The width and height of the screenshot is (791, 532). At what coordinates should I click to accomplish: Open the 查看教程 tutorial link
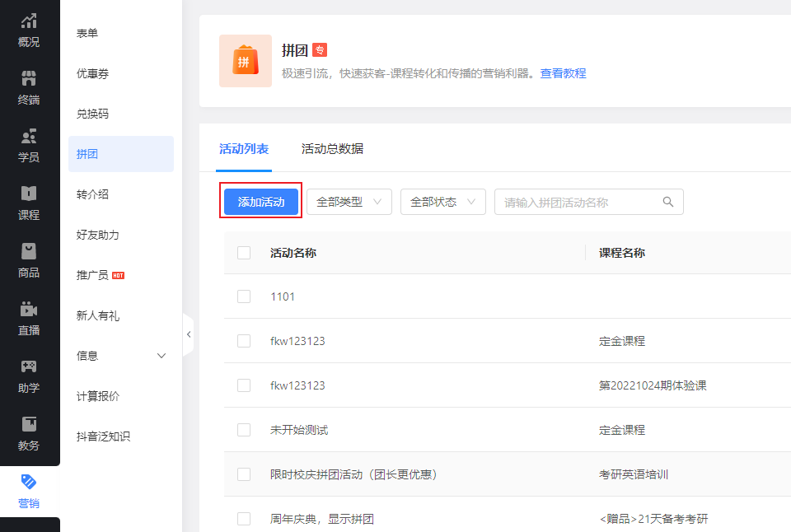coord(563,73)
